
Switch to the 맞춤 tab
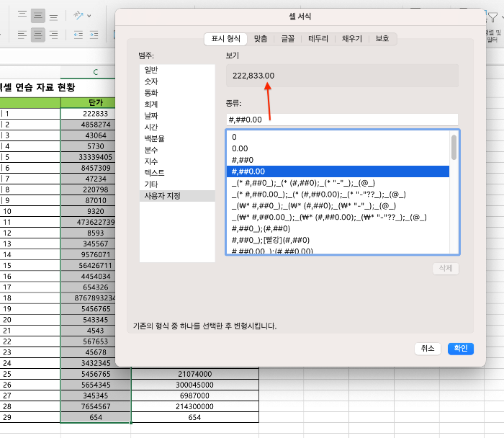(261, 39)
